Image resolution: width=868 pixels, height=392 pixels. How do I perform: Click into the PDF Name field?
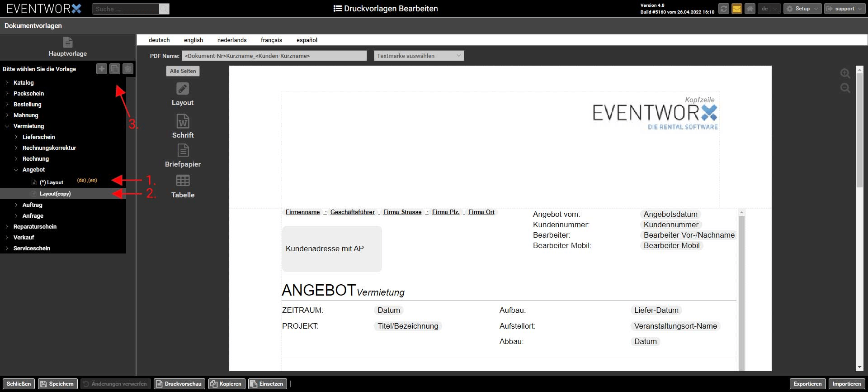pos(274,56)
